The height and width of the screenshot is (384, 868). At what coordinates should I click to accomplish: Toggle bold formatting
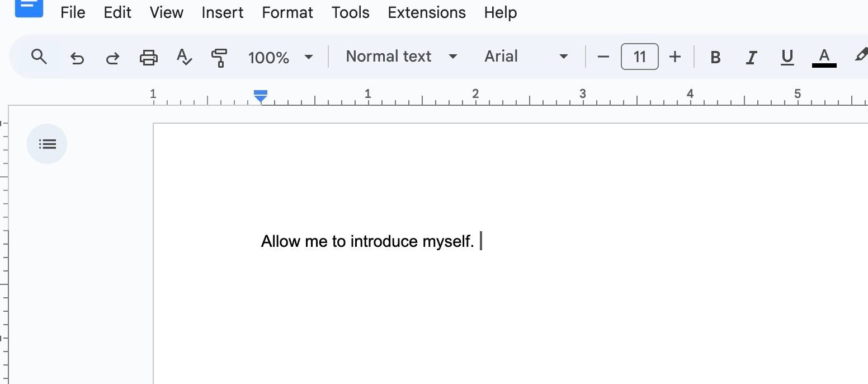tap(715, 57)
